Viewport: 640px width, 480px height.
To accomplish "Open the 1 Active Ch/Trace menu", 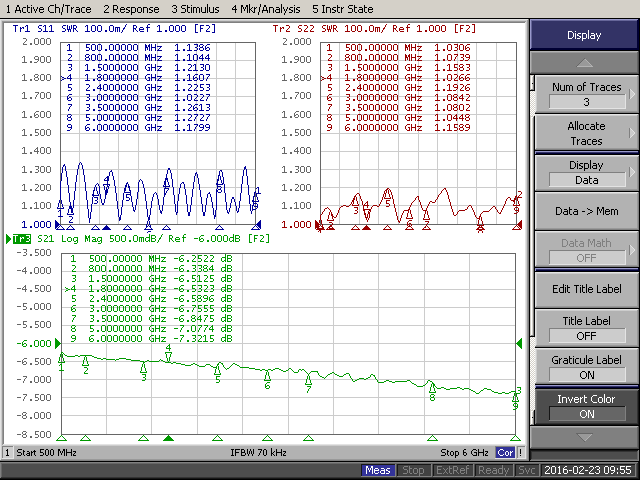I will [49, 9].
